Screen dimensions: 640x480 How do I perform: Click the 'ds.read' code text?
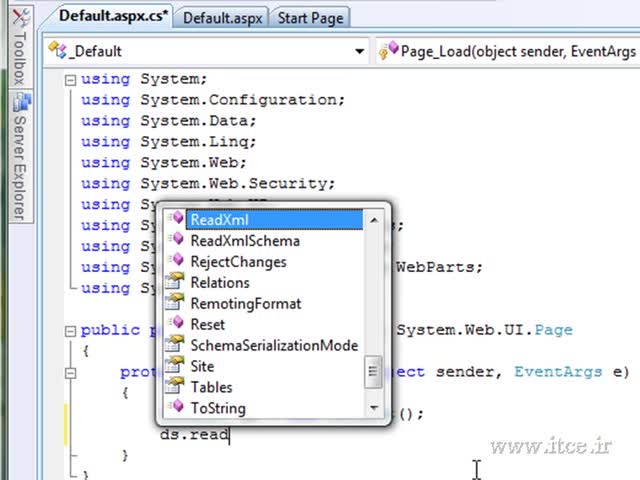pyautogui.click(x=194, y=434)
